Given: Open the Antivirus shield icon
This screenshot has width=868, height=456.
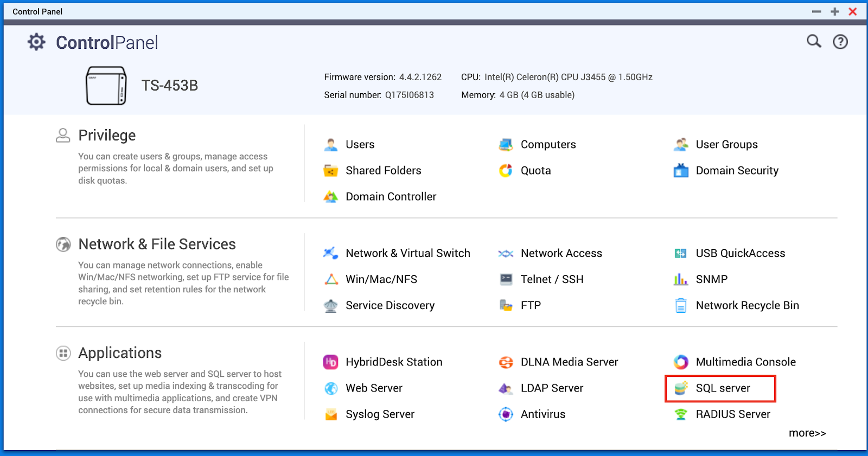Looking at the screenshot, I should 506,414.
